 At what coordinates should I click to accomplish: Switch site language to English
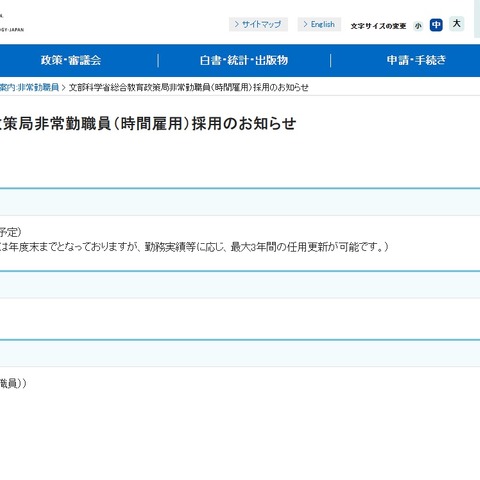pos(319,24)
